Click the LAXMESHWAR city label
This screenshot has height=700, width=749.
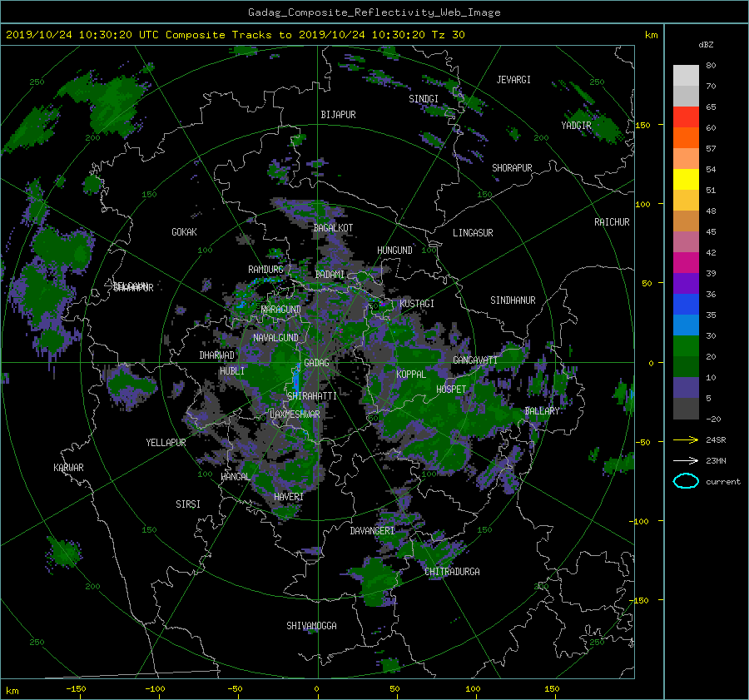pyautogui.click(x=295, y=415)
